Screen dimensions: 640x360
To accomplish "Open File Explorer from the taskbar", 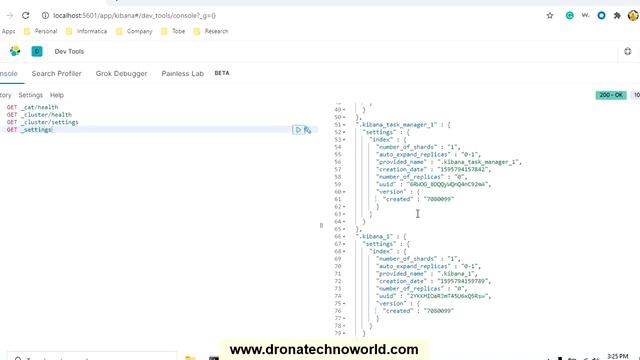I will point(190,358).
